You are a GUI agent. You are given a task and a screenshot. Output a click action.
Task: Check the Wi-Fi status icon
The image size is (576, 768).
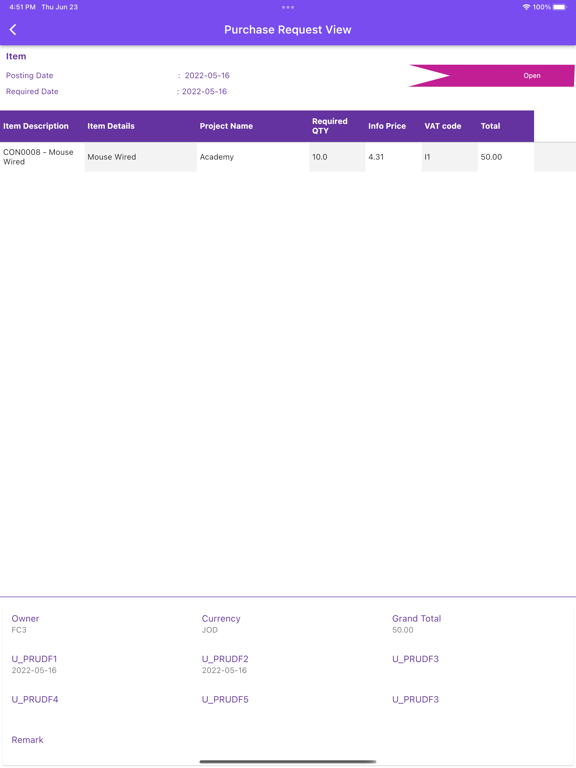(x=526, y=7)
